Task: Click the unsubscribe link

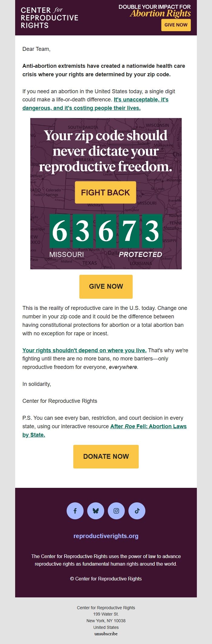Action: tap(106, 633)
